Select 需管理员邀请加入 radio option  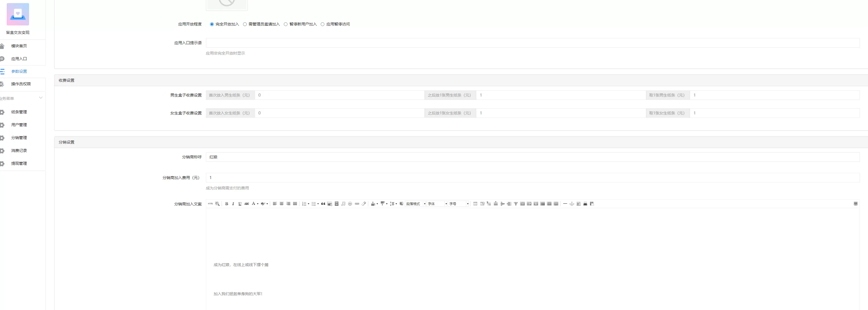(x=245, y=24)
